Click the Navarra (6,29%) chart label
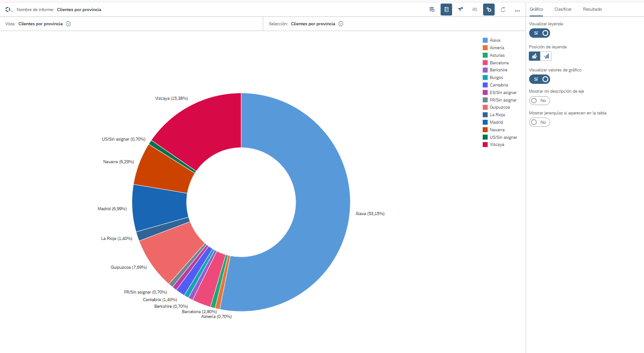 pyautogui.click(x=118, y=162)
